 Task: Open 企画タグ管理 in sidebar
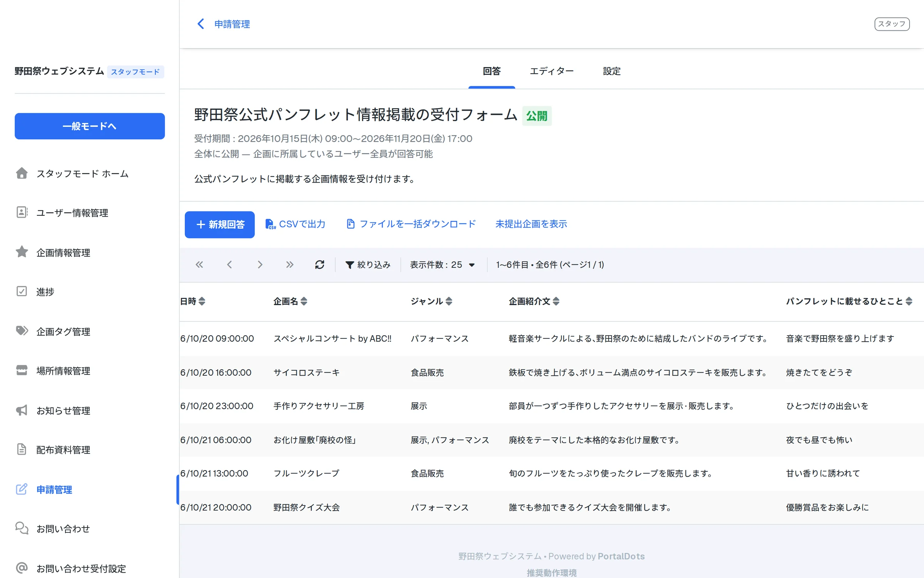coord(89,331)
